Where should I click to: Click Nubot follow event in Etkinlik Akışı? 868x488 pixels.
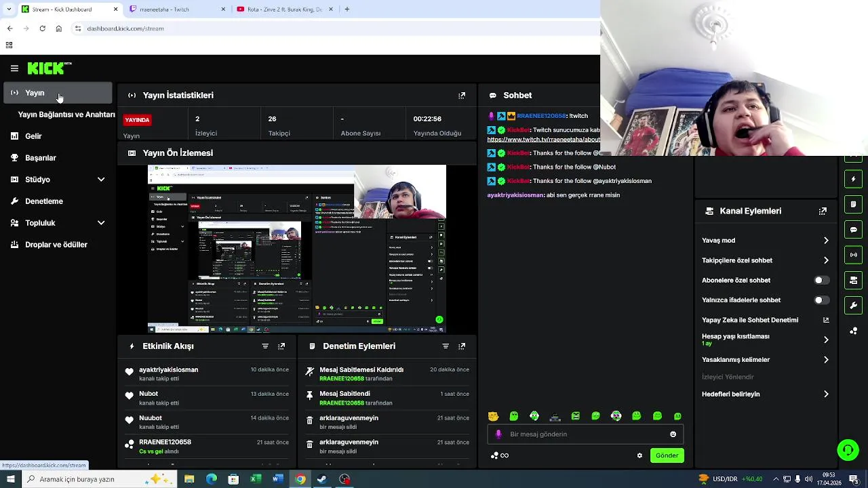pos(208,398)
